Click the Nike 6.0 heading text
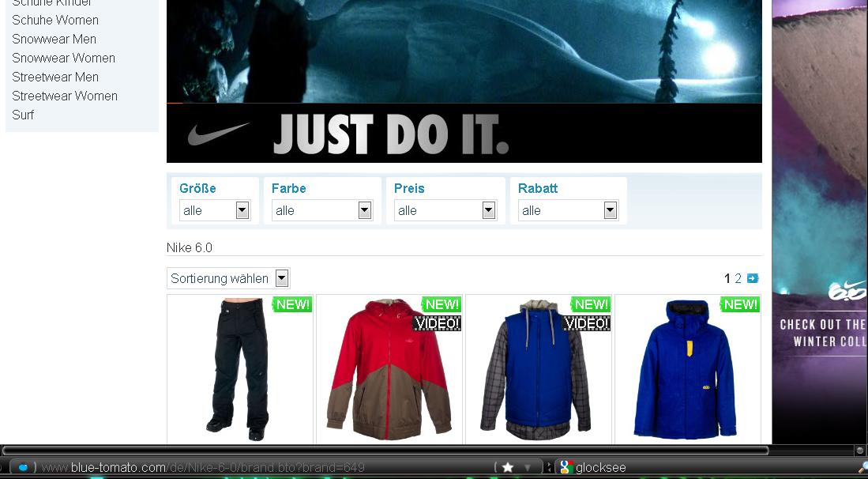 pyautogui.click(x=190, y=247)
